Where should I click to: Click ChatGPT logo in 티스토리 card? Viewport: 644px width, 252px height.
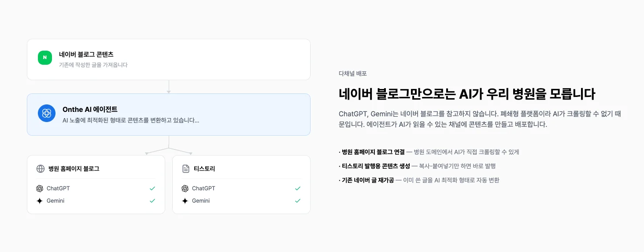point(185,189)
